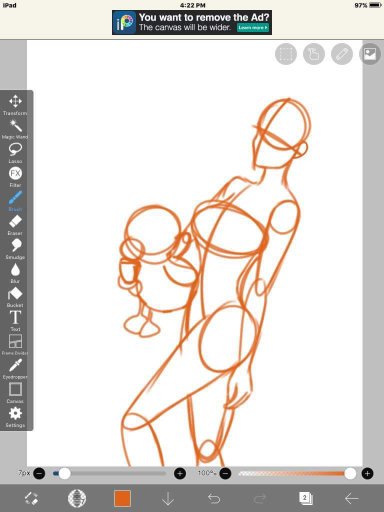
Task: Click the brush thickness slider handle
Action: click(x=64, y=473)
